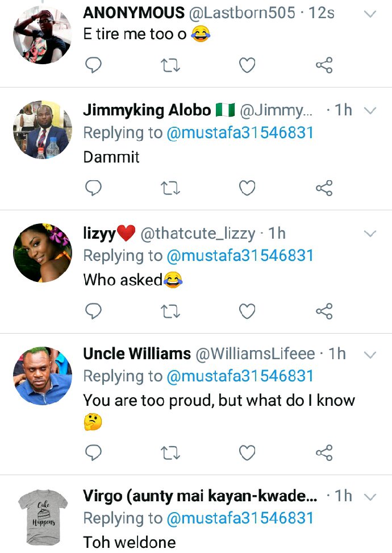Like Uncle Williams' "too proud" tweet
The width and height of the screenshot is (392, 553).
point(247,452)
